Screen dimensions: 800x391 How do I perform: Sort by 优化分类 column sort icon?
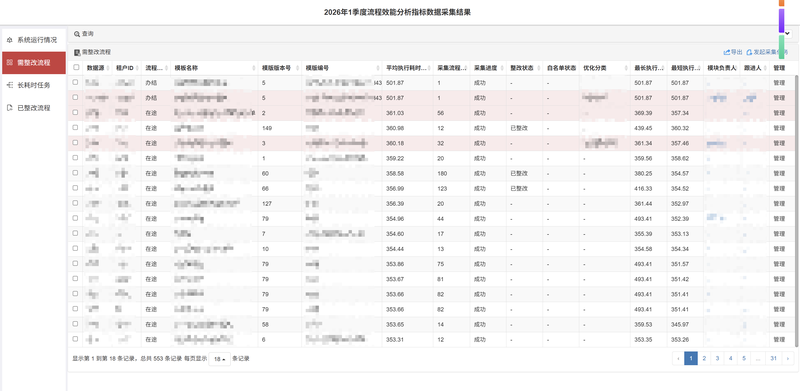pyautogui.click(x=626, y=68)
